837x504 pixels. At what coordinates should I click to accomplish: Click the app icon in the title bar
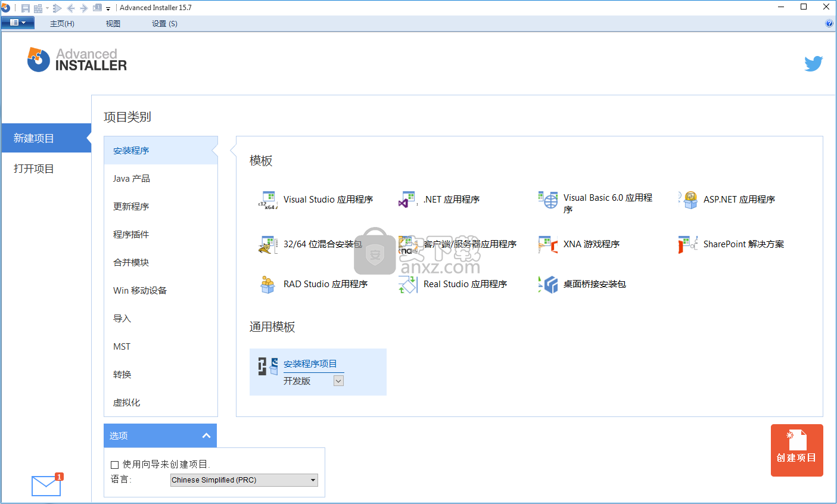[6, 8]
